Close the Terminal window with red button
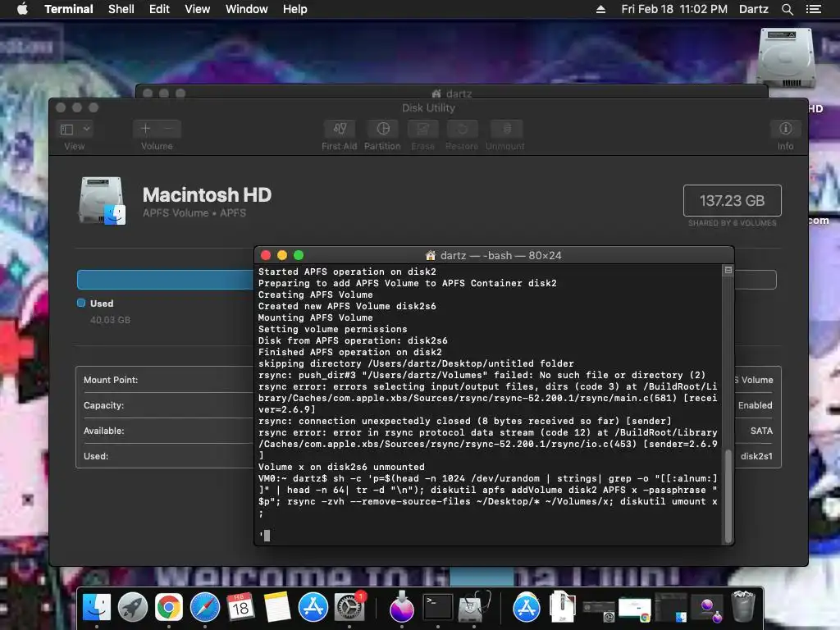 tap(266, 256)
